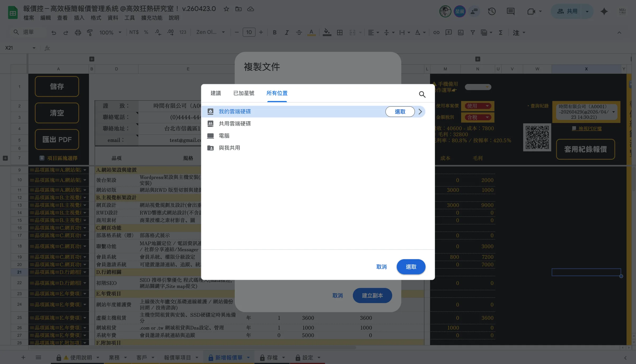
Task: Open the share button dropdown arrow
Action: pyautogui.click(x=587, y=11)
